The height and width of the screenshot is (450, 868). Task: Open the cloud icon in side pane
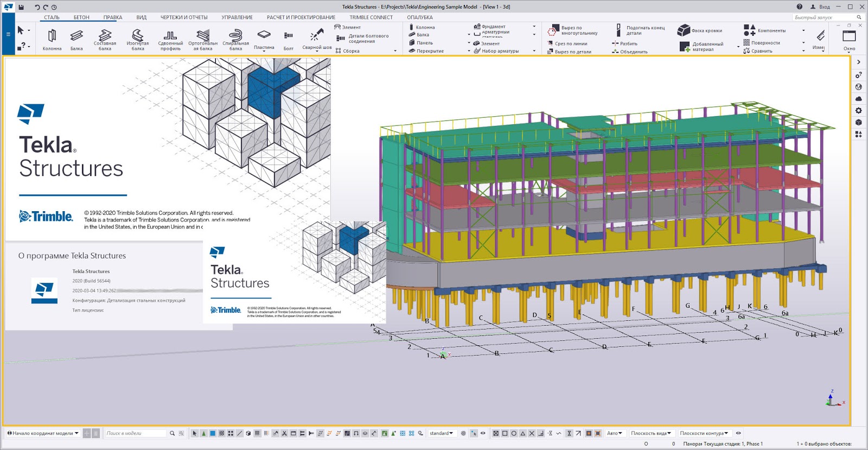[858, 99]
